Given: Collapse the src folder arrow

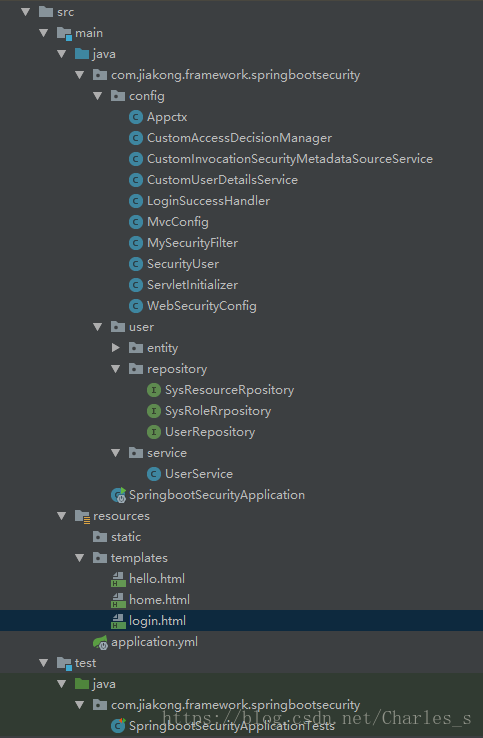Looking at the screenshot, I should coord(25,12).
